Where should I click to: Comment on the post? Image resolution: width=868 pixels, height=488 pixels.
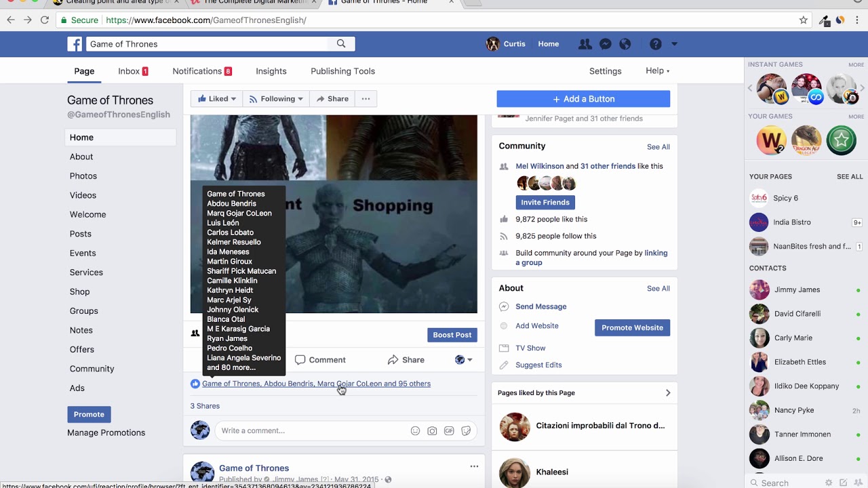click(320, 360)
